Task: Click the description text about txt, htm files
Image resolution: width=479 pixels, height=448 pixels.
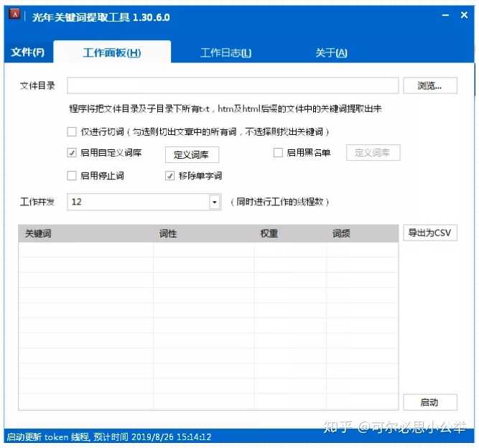Action: coord(225,108)
